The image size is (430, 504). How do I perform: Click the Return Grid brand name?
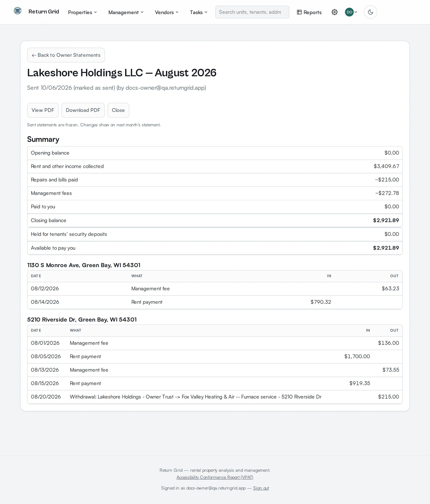coord(44,12)
